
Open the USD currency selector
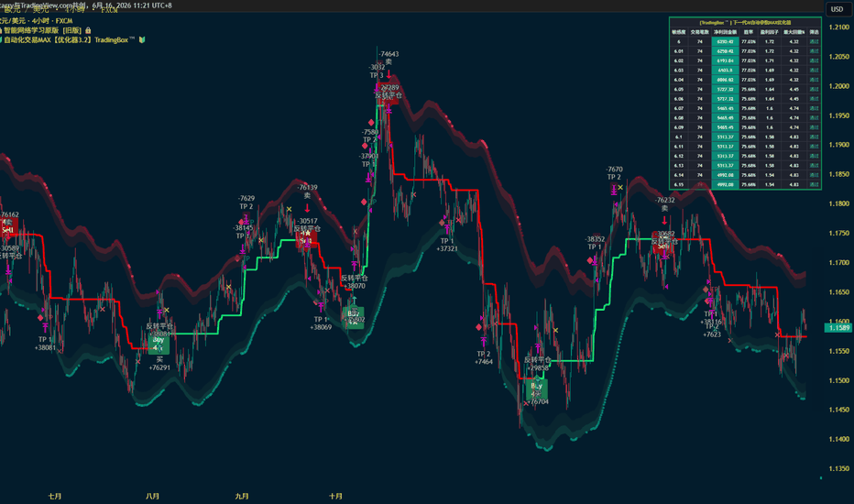(838, 9)
